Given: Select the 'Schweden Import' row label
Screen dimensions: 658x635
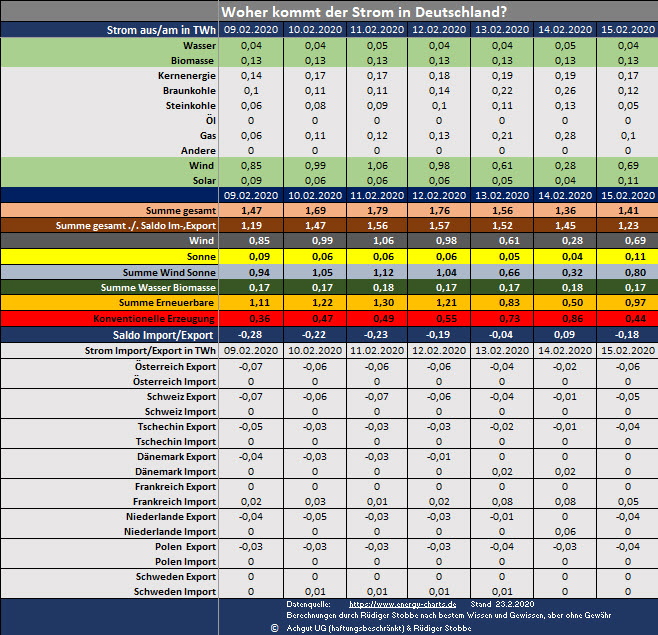Looking at the screenshot, I should click(x=176, y=592).
